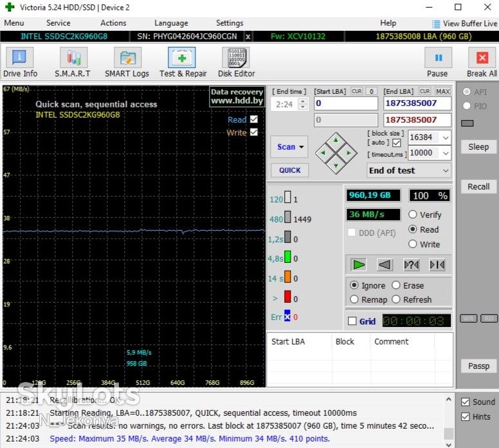Open the Disk Editor

click(x=236, y=62)
